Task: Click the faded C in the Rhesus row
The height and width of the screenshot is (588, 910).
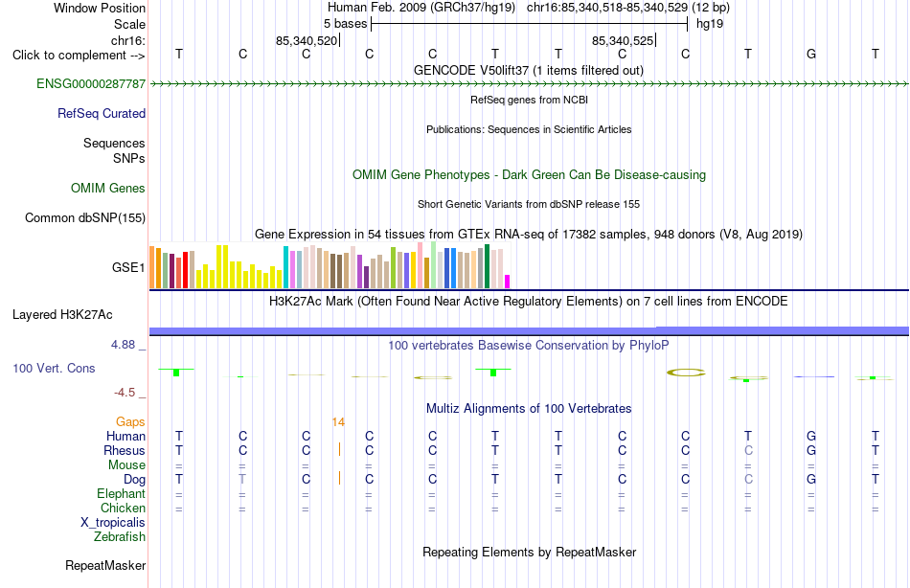Action: [x=749, y=450]
